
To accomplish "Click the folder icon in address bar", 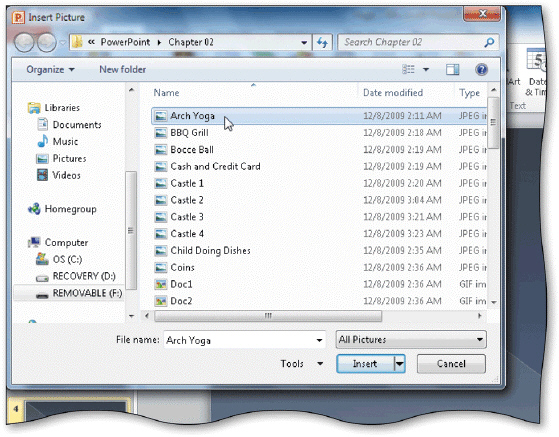I will [77, 42].
